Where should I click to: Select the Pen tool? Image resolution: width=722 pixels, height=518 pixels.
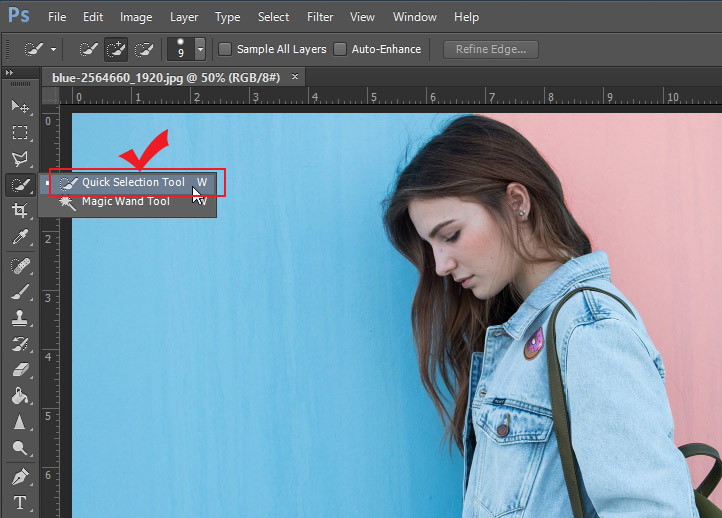20,477
